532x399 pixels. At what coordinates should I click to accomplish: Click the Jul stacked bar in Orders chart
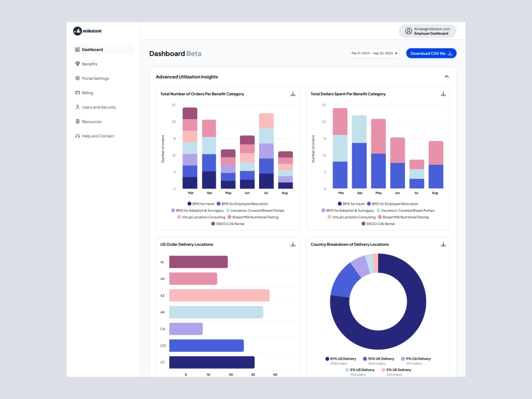click(267, 151)
